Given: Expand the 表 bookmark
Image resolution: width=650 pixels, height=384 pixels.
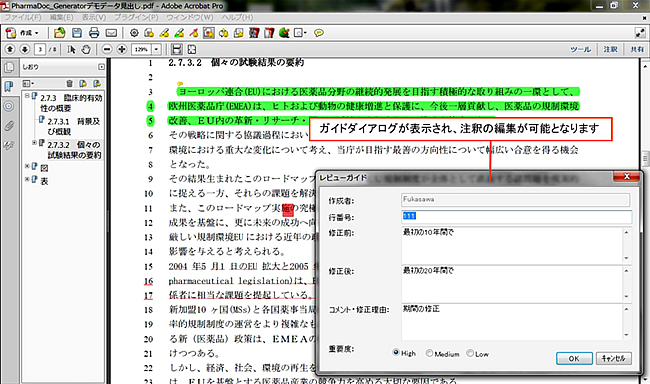Looking at the screenshot, I should pyautogui.click(x=27, y=179).
